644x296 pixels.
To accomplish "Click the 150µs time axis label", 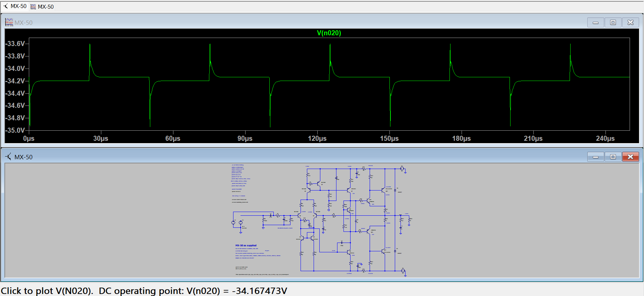I will pos(389,138).
